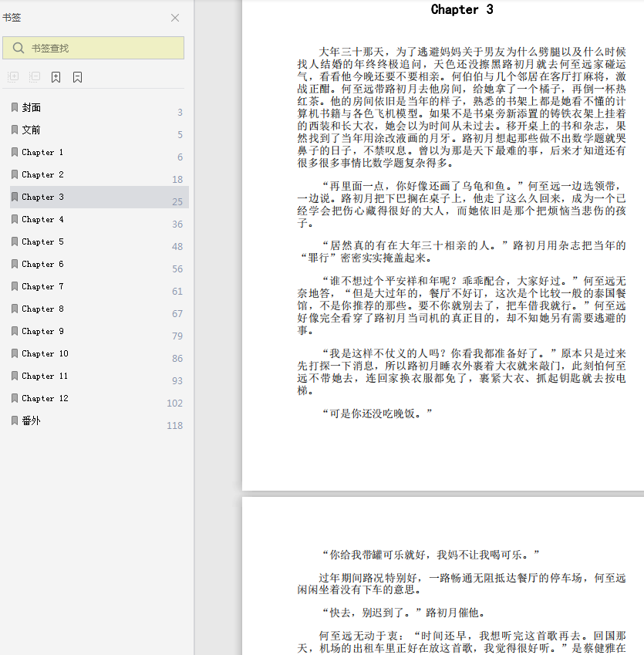Jump to Chapter 7 bookmark
644x655 pixels.
click(99, 286)
